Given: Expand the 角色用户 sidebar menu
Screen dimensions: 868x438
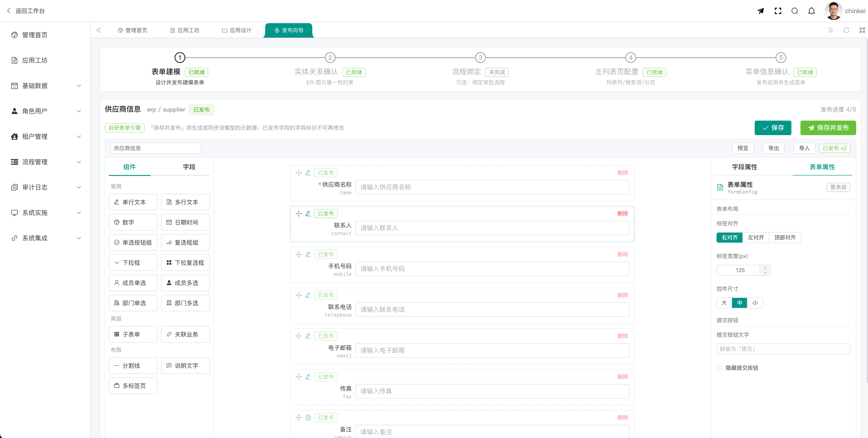Looking at the screenshot, I should pos(45,111).
